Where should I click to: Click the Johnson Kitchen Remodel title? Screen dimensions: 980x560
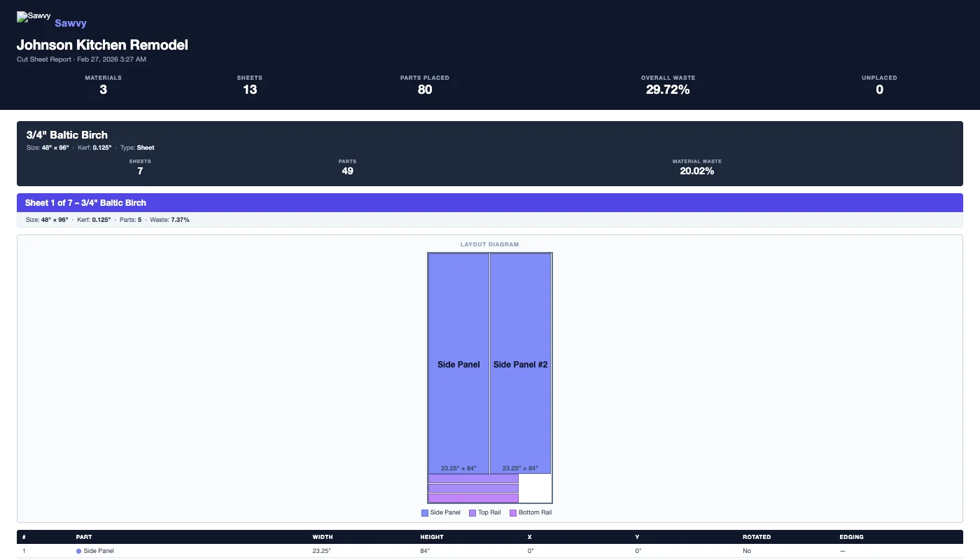point(102,45)
